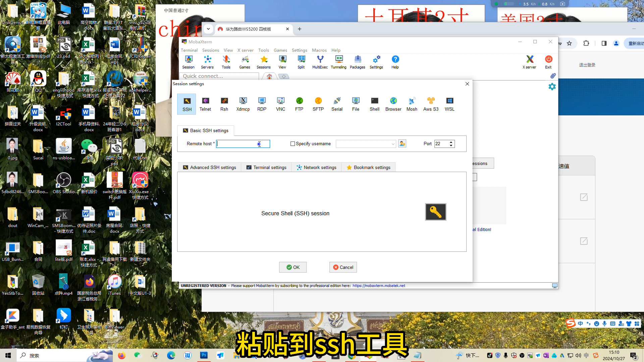Select the WSL session type
This screenshot has height=362, width=644.
click(x=449, y=104)
